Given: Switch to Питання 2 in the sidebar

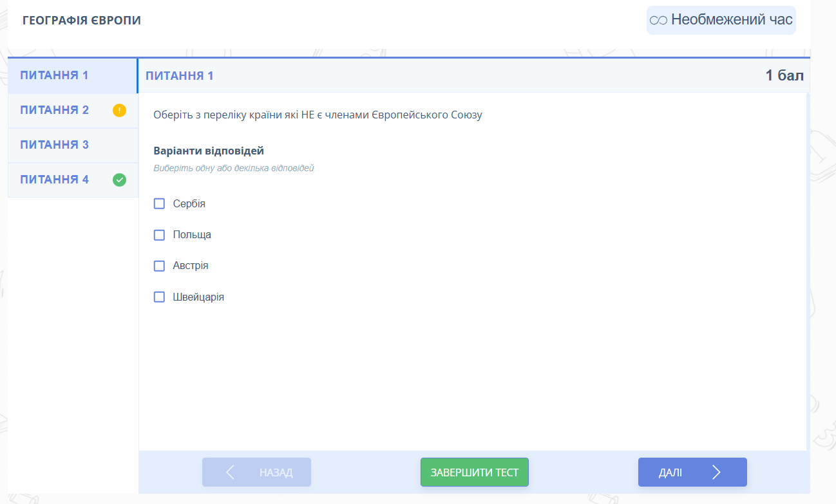Looking at the screenshot, I should [x=55, y=110].
